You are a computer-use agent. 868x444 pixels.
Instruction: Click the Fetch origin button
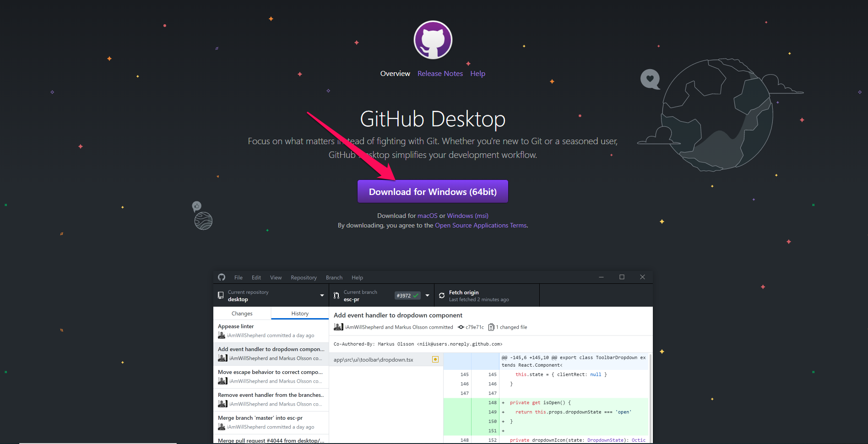pyautogui.click(x=487, y=296)
